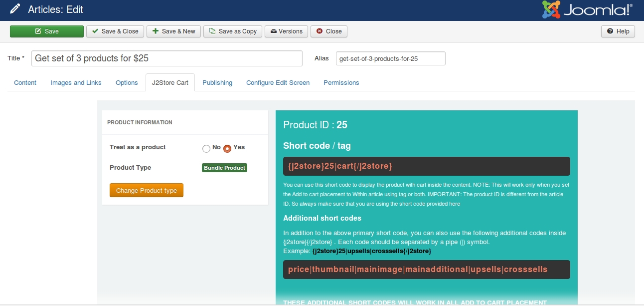Switch to the Permissions tab
The height and width of the screenshot is (306, 644).
341,83
